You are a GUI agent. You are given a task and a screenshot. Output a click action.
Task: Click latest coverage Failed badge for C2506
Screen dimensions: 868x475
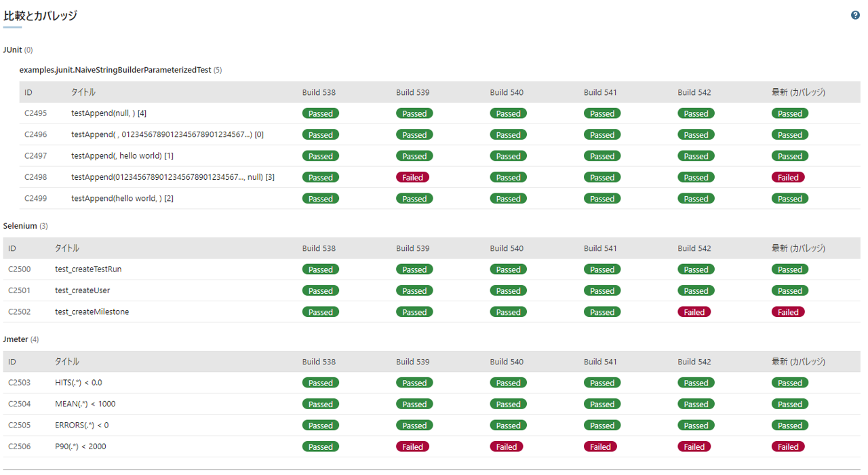[x=788, y=447]
